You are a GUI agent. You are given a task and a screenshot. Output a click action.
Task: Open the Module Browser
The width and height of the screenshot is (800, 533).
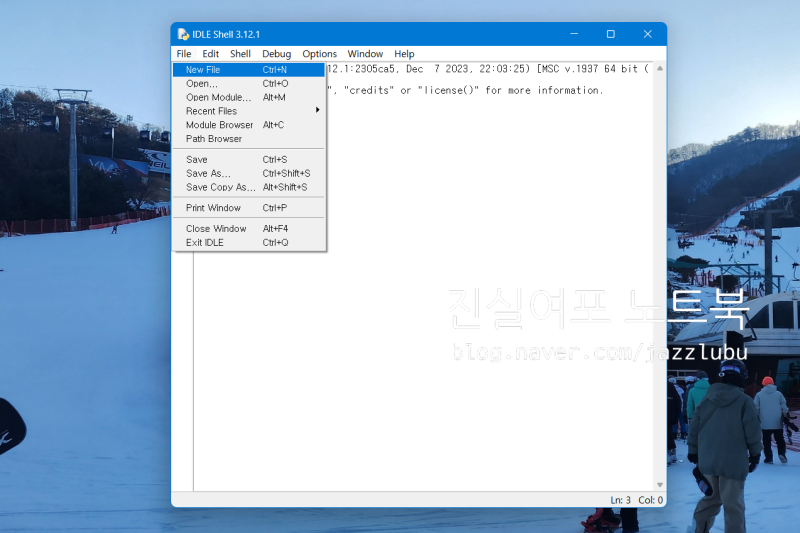pos(219,125)
